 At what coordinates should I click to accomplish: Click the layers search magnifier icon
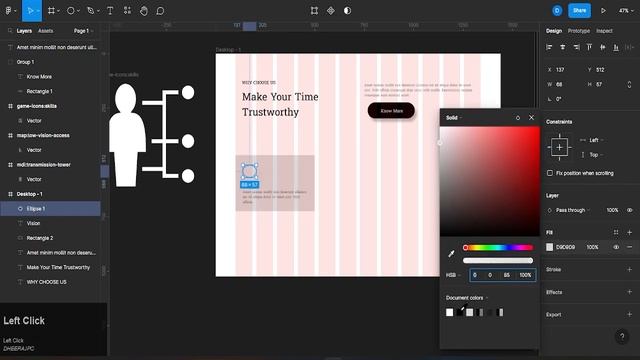click(x=10, y=31)
